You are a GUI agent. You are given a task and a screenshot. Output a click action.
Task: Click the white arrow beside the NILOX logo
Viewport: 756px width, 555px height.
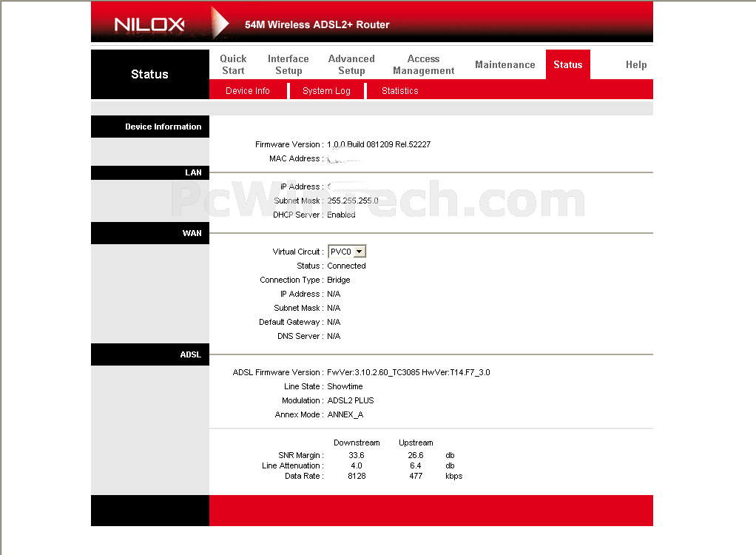[220, 23]
